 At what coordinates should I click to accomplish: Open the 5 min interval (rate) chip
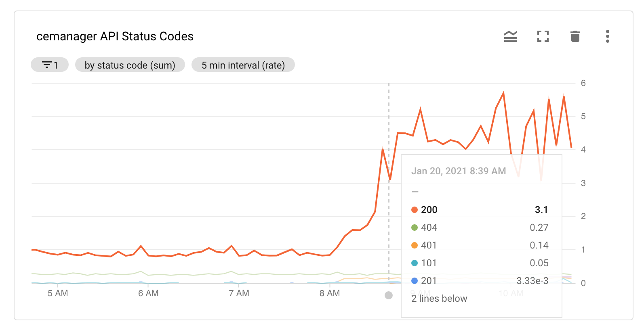(243, 65)
